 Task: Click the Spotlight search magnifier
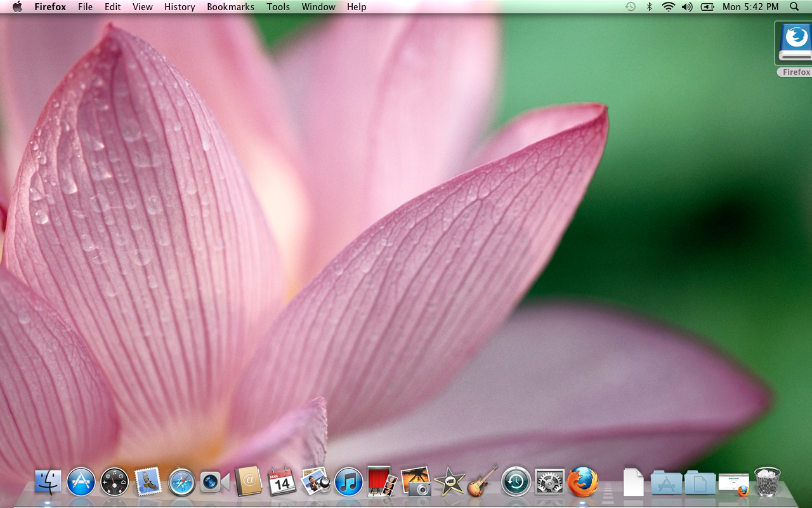pos(794,7)
